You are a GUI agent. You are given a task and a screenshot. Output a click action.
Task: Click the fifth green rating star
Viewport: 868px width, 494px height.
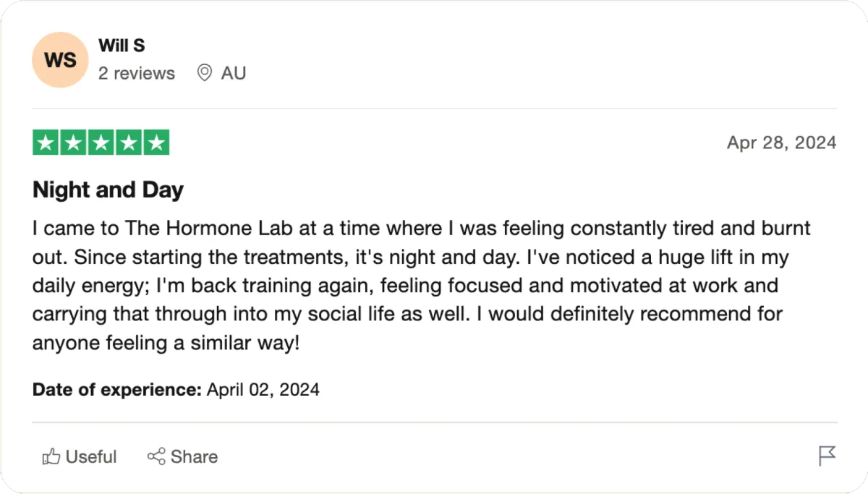pyautogui.click(x=156, y=142)
